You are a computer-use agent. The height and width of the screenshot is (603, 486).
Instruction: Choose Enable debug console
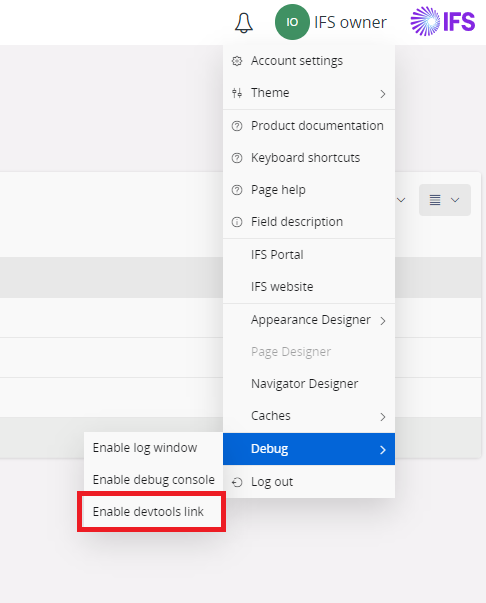(x=153, y=480)
